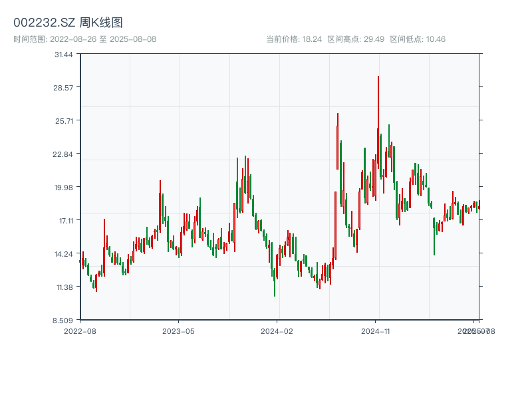Viewport: 532px width, 399px height.
Task: Click the y-axis label 28.57
Action: click(x=63, y=88)
